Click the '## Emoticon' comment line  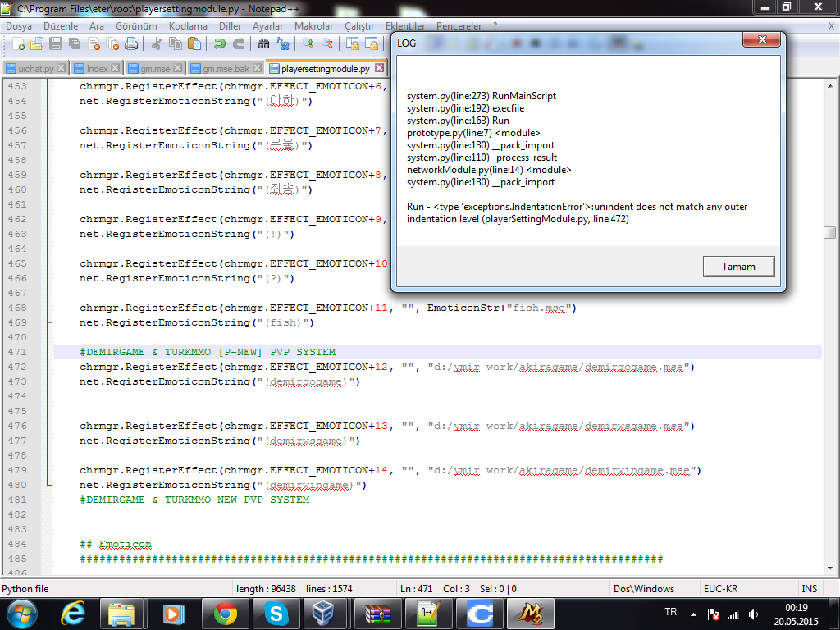click(x=116, y=545)
